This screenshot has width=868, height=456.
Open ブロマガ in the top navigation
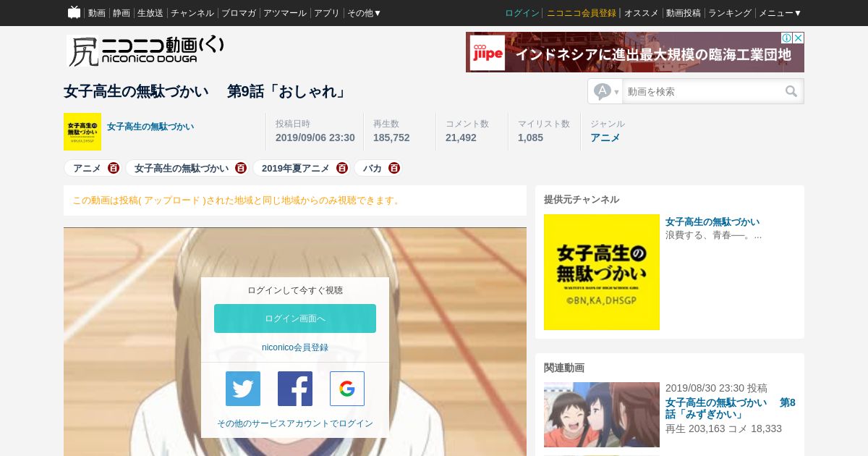pos(239,13)
